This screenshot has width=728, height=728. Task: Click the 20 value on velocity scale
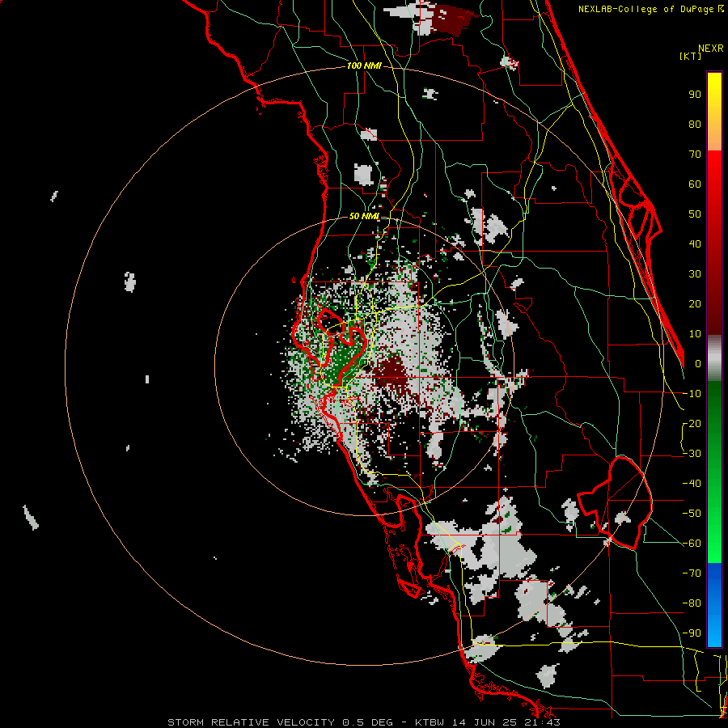(695, 304)
